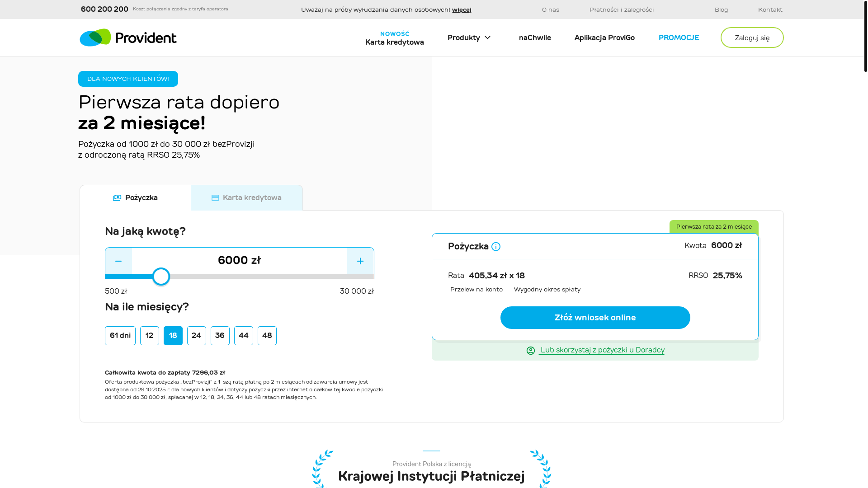Select the 61 dni repayment period
Viewport: 868px width, 488px height.
[120, 336]
